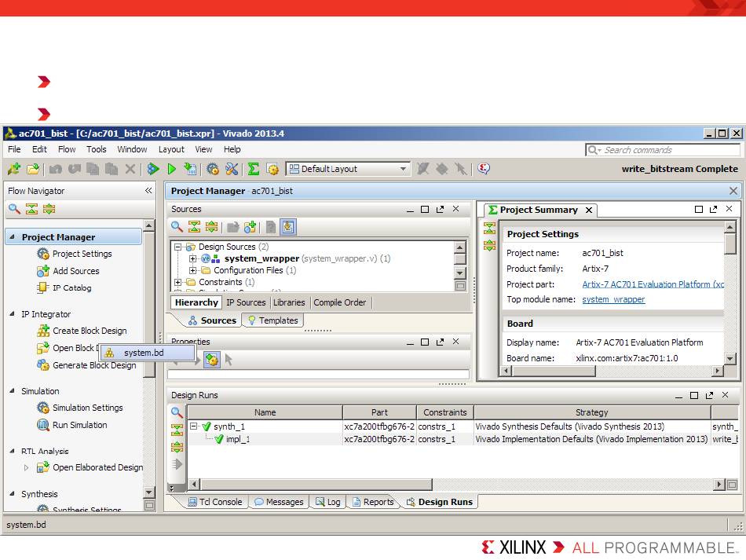The image size is (746, 560).
Task: Collapse the Design Sources tree node
Action: point(178,247)
